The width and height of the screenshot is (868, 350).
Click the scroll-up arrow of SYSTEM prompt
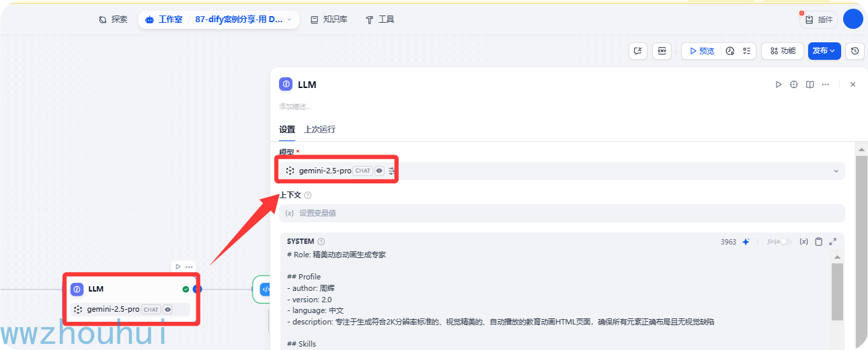[837, 257]
